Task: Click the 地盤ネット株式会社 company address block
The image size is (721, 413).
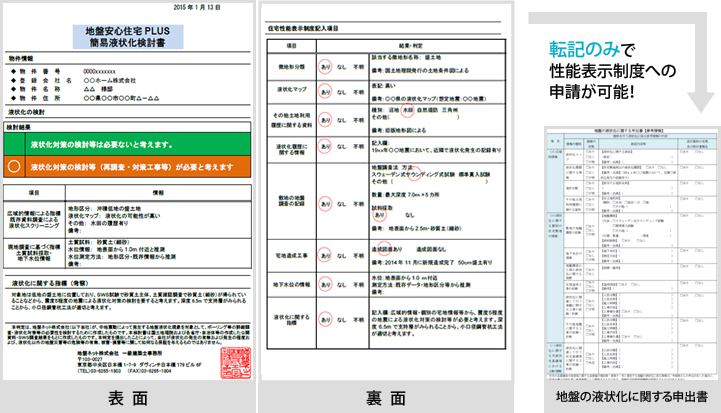Action: 139,362
